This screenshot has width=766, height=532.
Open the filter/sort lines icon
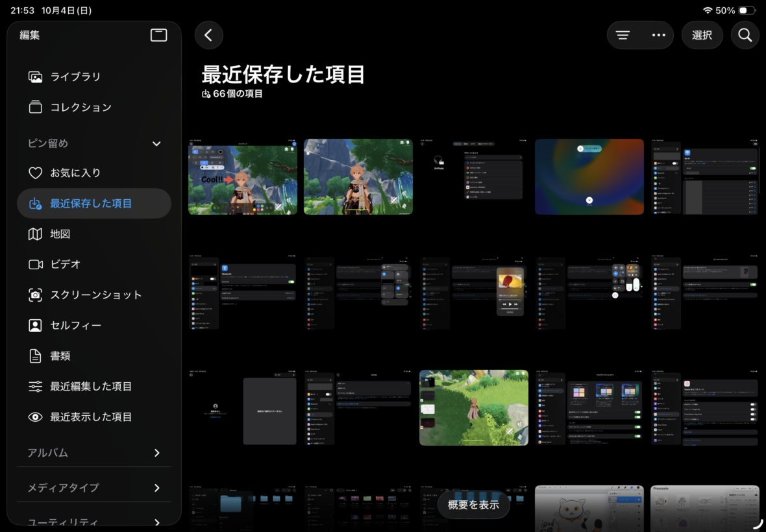point(623,35)
